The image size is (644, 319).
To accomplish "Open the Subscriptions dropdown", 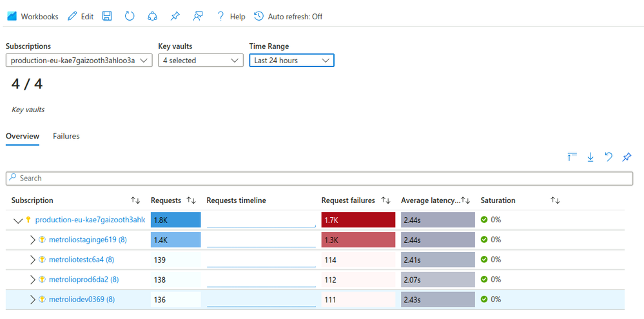I will [x=79, y=61].
